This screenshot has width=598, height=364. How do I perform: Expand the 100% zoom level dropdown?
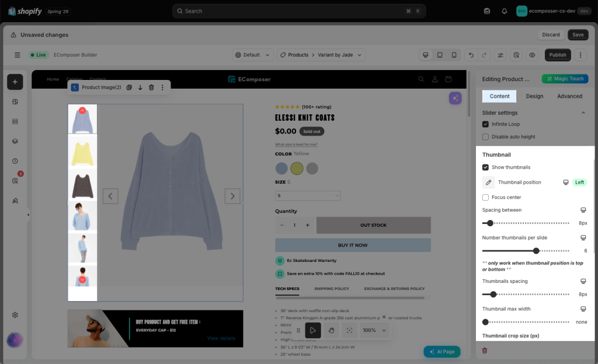tap(374, 331)
